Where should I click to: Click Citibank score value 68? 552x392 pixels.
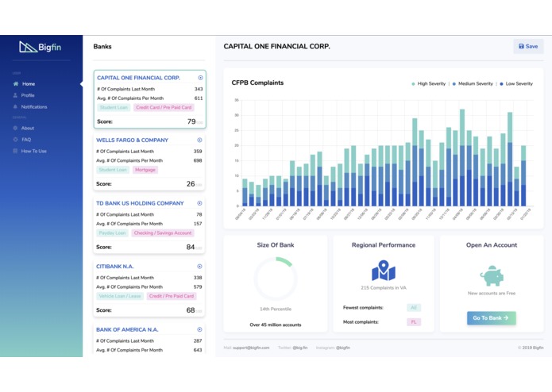(x=191, y=310)
